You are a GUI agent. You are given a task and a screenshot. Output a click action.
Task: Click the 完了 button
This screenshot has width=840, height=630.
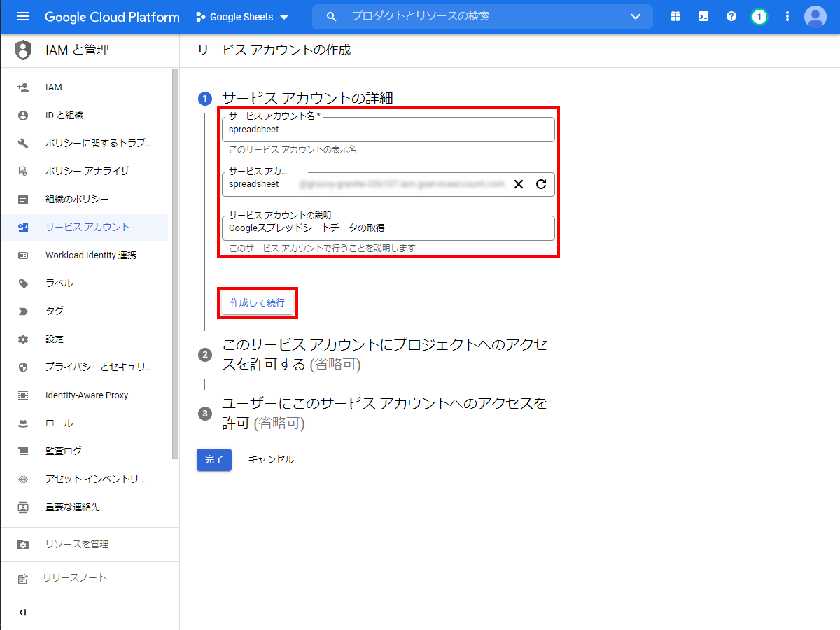point(214,460)
